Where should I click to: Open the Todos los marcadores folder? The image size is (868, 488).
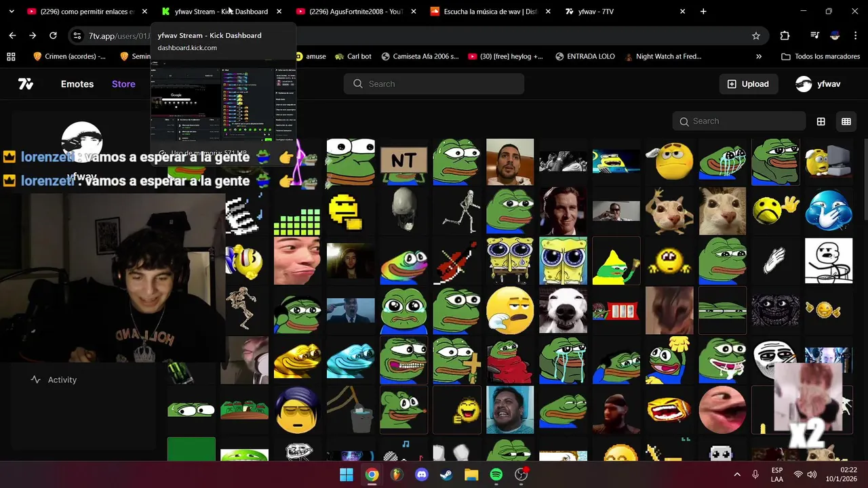pos(821,56)
